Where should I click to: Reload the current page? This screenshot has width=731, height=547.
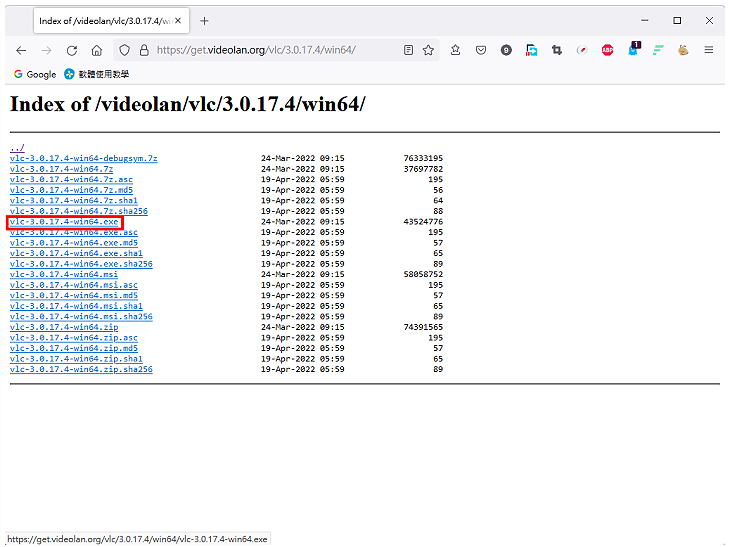click(71, 50)
